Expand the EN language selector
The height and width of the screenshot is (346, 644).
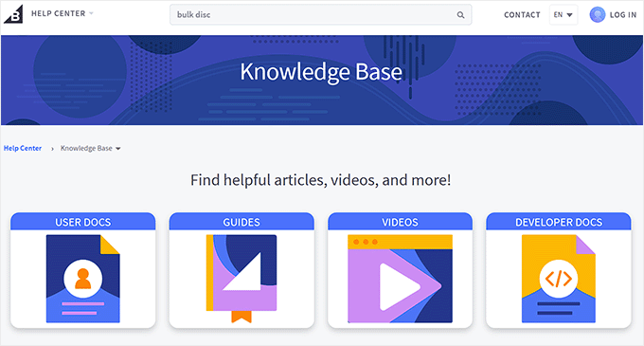click(563, 15)
